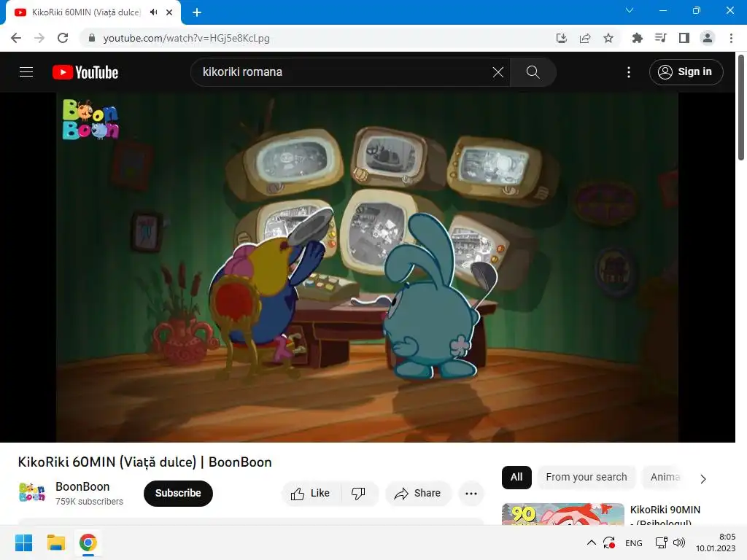Go to YouTube home via logo
Viewport: 747px width, 560px height.
coord(85,72)
